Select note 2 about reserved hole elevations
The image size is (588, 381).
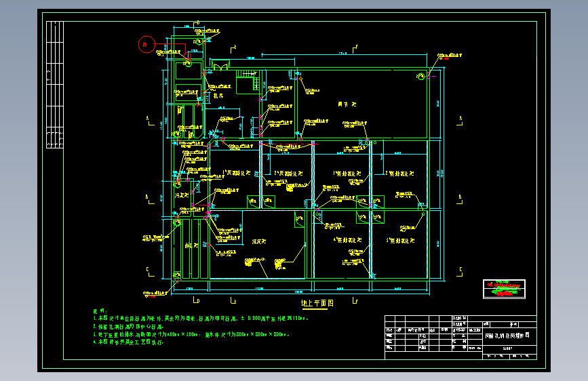(x=129, y=327)
